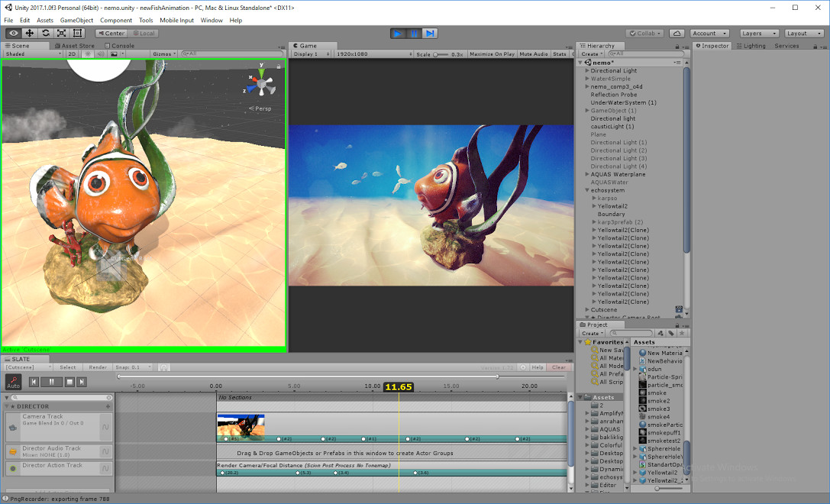Open the Hierarchy Create button
This screenshot has width=830, height=504.
(x=591, y=54)
